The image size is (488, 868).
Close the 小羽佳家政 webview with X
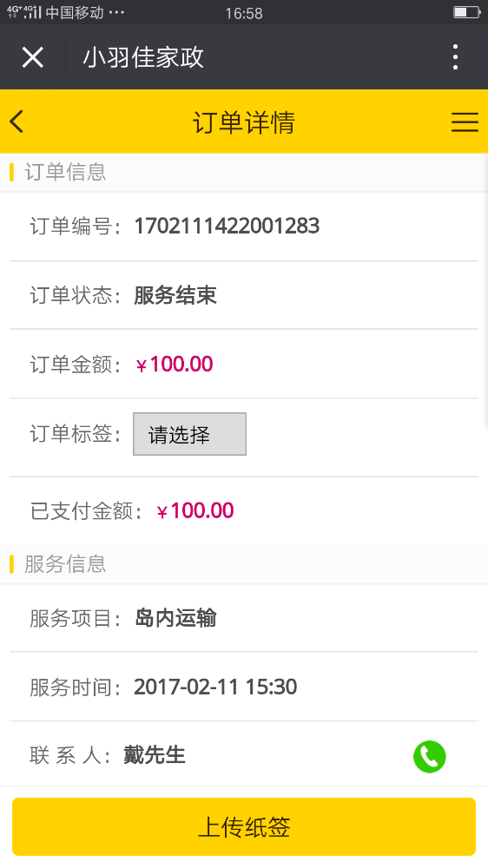[33, 57]
